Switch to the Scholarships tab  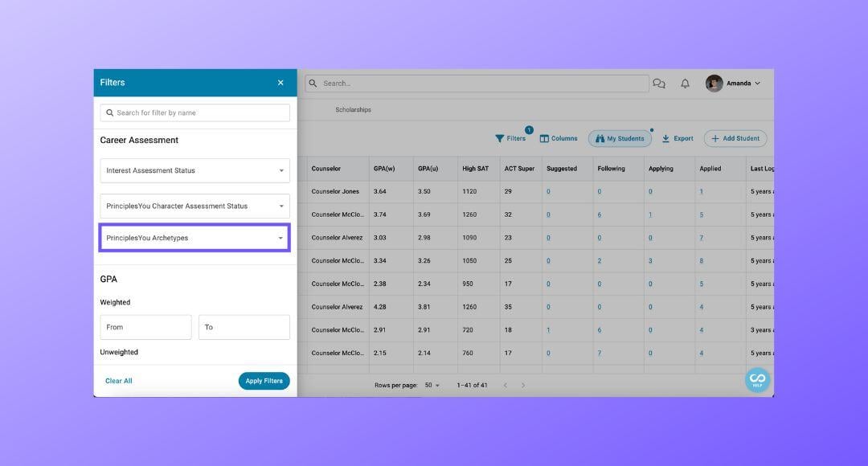(353, 109)
